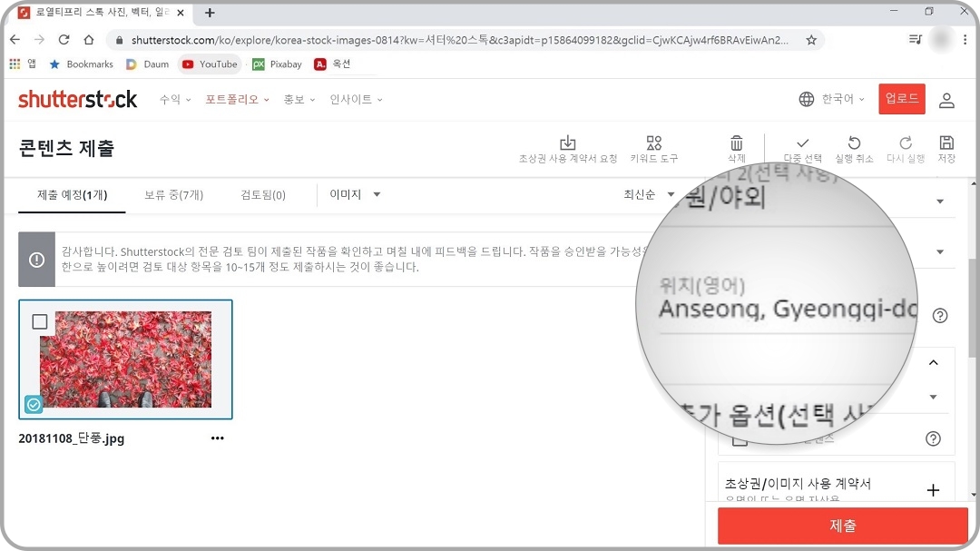Image resolution: width=980 pixels, height=551 pixels.
Task: Open the account profile icon
Action: [946, 100]
